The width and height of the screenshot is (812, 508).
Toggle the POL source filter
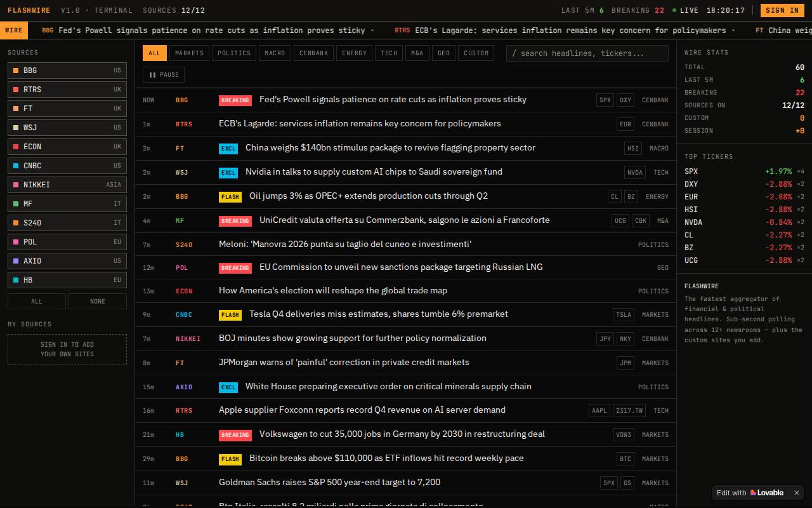click(67, 242)
